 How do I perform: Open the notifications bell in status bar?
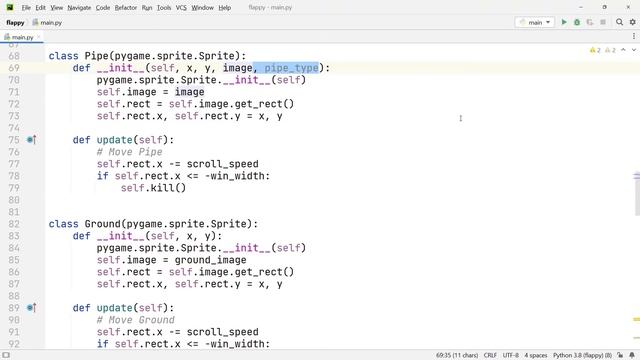(x=632, y=355)
